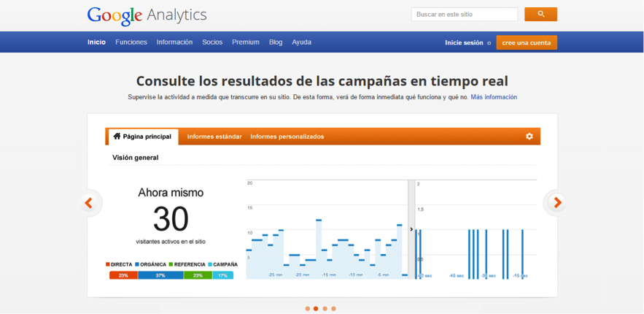Switch to Informes estándar tab
The width and height of the screenshot is (644, 314).
tap(214, 137)
